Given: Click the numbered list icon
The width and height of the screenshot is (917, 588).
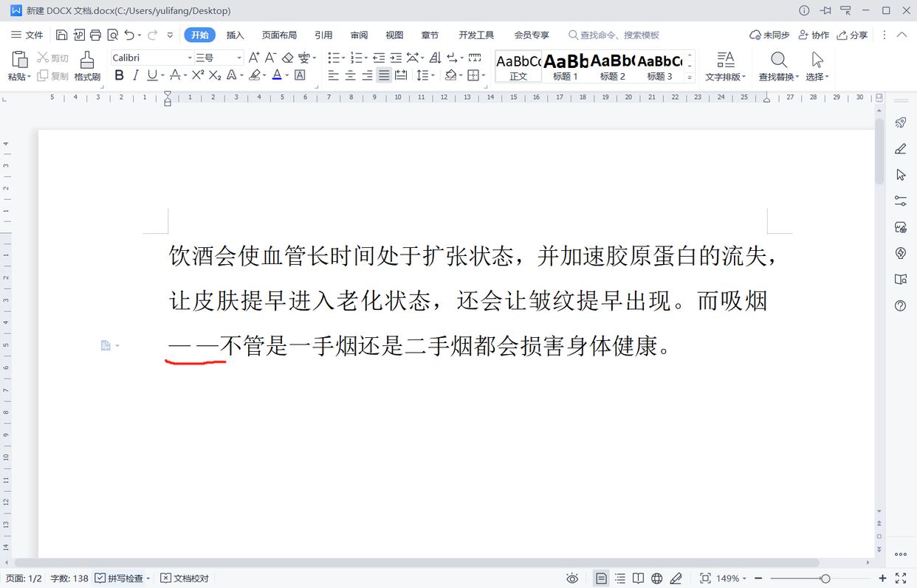Looking at the screenshot, I should pyautogui.click(x=357, y=58).
